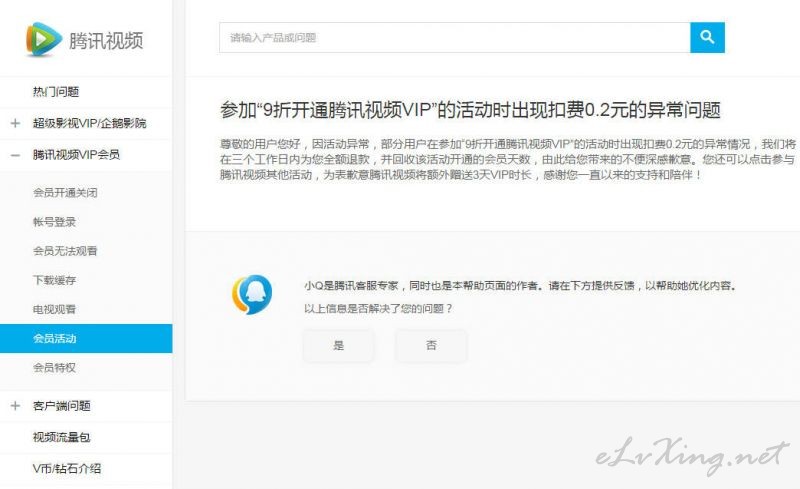Click the blue search magnifier button
This screenshot has width=800, height=489.
click(707, 37)
